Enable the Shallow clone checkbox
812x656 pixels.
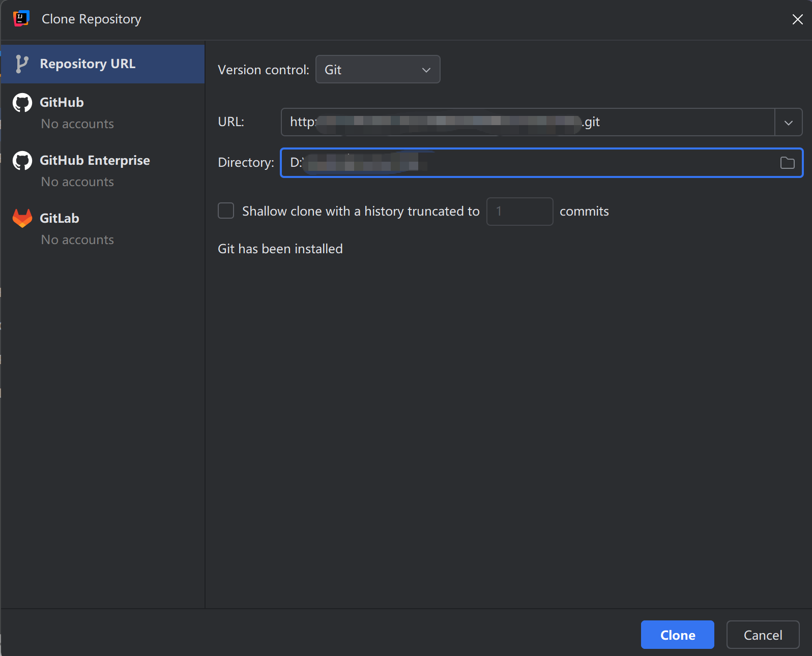click(226, 211)
